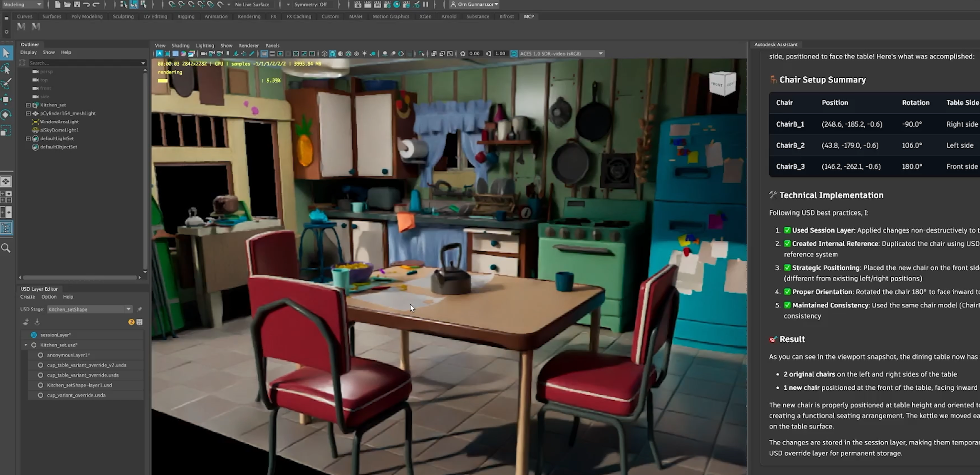Open the USD Stage Kitchen_setShape dropdown
Screen dimensions: 980x475
(89, 309)
